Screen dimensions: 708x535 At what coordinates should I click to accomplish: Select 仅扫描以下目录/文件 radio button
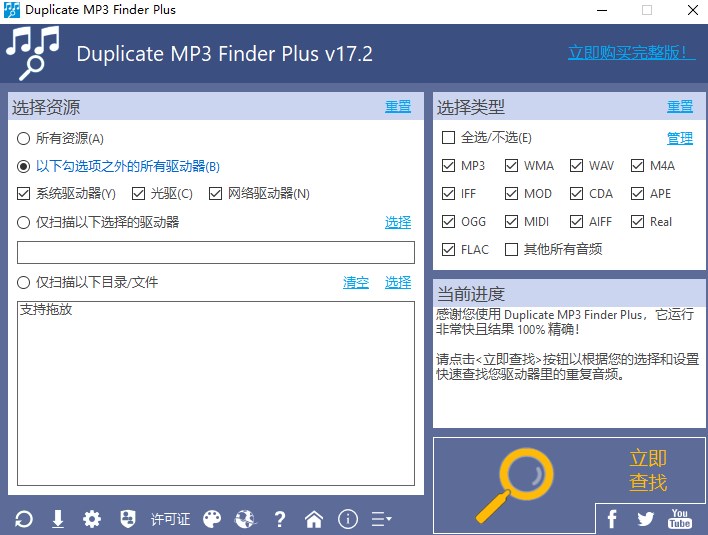pyautogui.click(x=23, y=283)
